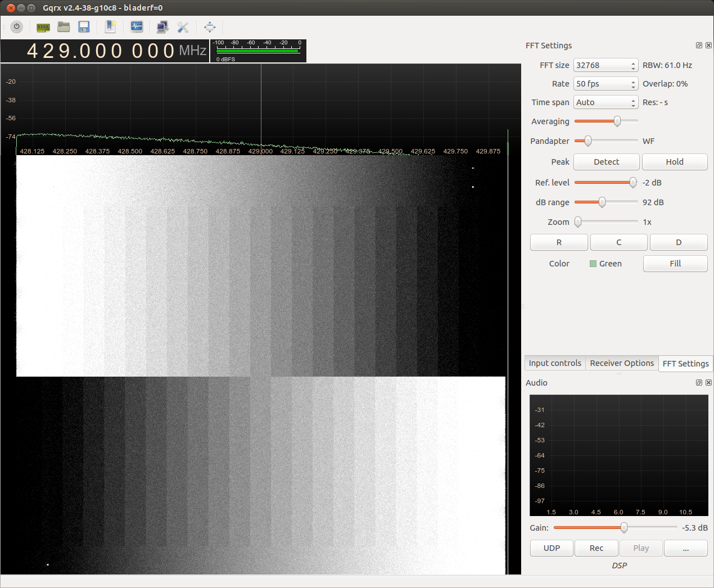Viewport: 714px width, 588px height.
Task: Toggle Peak Hold on
Action: (x=674, y=162)
